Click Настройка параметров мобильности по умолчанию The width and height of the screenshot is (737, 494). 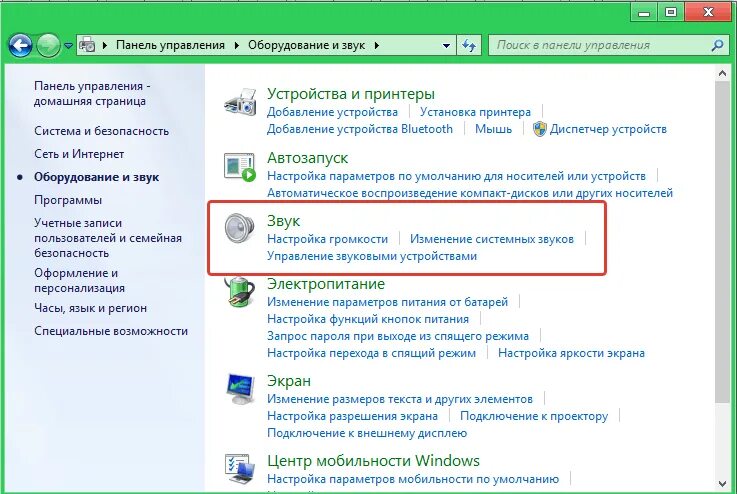[x=413, y=478]
